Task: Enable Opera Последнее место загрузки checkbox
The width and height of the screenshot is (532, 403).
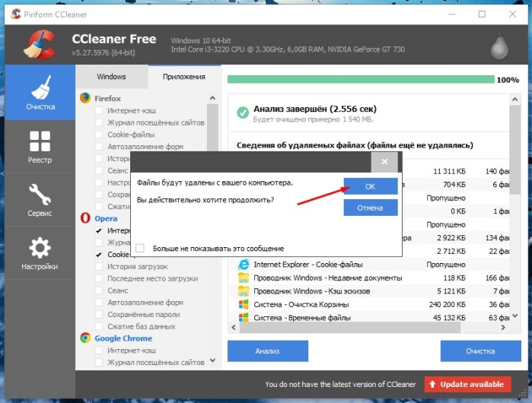Action: pyautogui.click(x=99, y=278)
